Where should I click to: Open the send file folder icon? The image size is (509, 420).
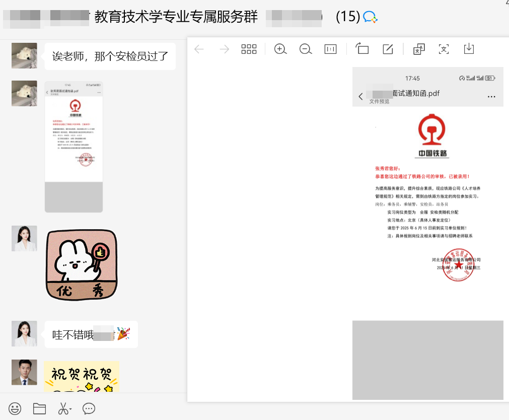(39, 408)
